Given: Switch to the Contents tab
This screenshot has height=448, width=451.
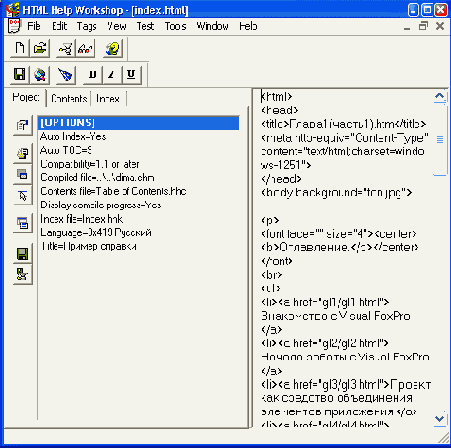Looking at the screenshot, I should [x=69, y=98].
